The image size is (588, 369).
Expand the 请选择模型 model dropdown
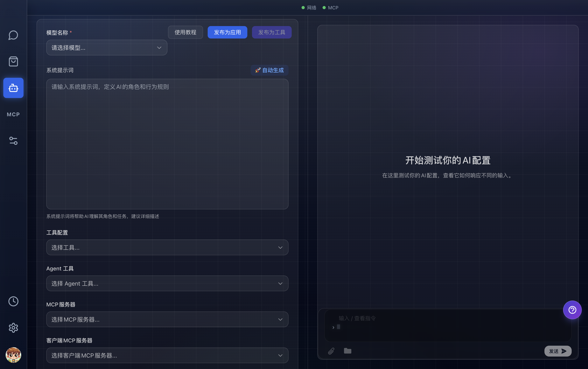tap(107, 48)
